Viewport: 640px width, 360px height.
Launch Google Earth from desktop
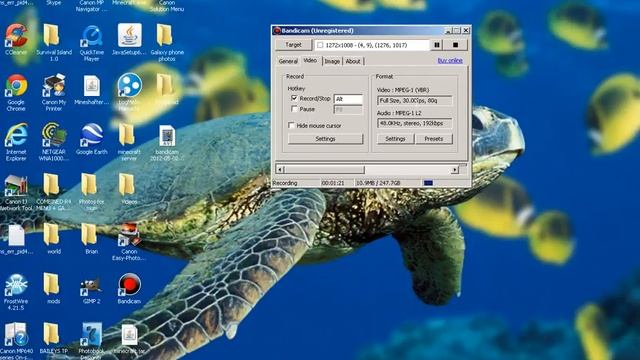[91, 139]
